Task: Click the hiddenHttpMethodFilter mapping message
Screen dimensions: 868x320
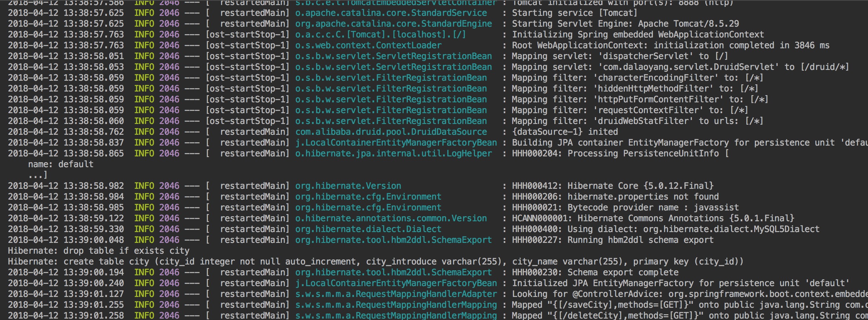Action: [635, 89]
